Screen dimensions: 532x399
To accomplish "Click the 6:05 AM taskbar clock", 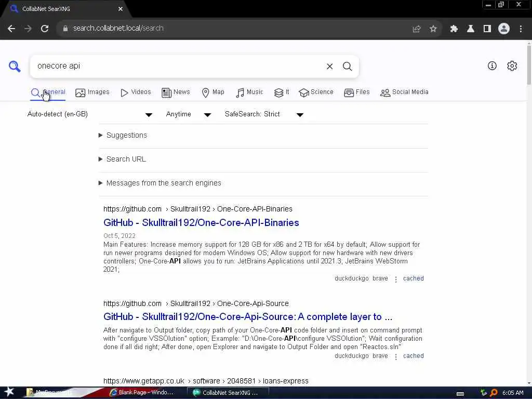I will pos(513,393).
